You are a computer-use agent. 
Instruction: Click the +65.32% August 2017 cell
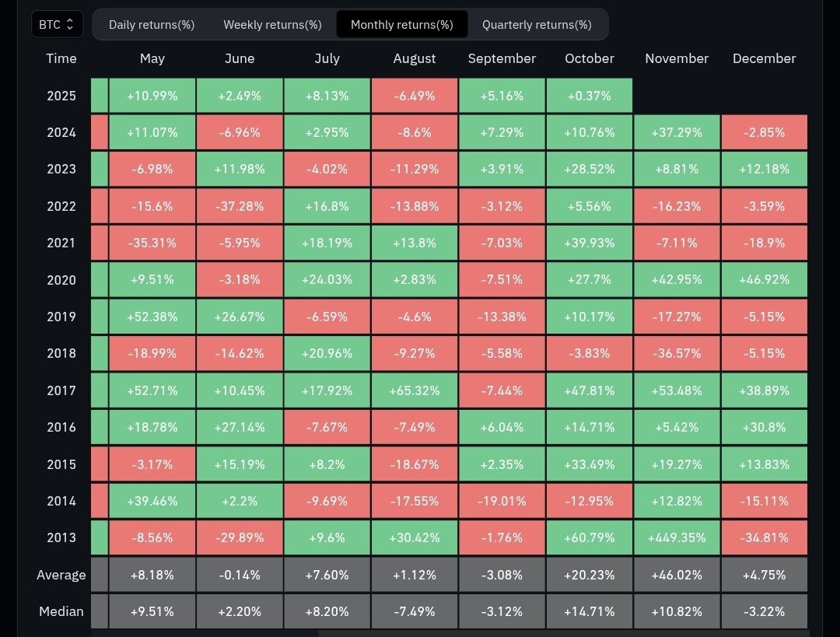(415, 390)
